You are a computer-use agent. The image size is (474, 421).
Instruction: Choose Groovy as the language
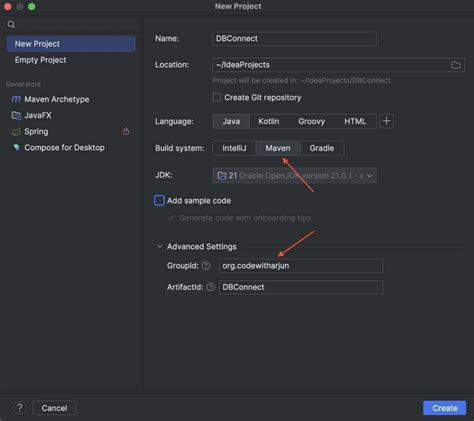click(x=311, y=121)
